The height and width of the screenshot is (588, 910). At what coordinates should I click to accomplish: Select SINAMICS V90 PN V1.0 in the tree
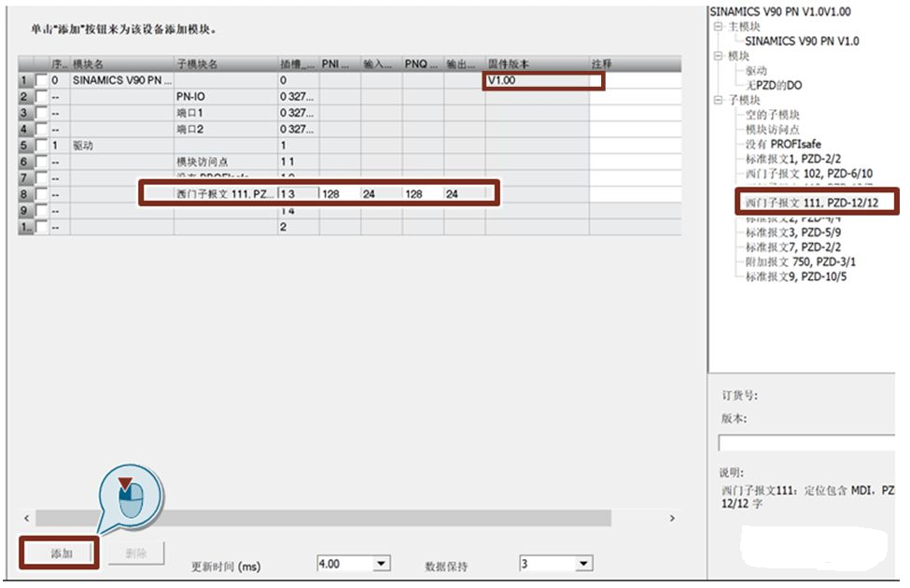tap(802, 41)
